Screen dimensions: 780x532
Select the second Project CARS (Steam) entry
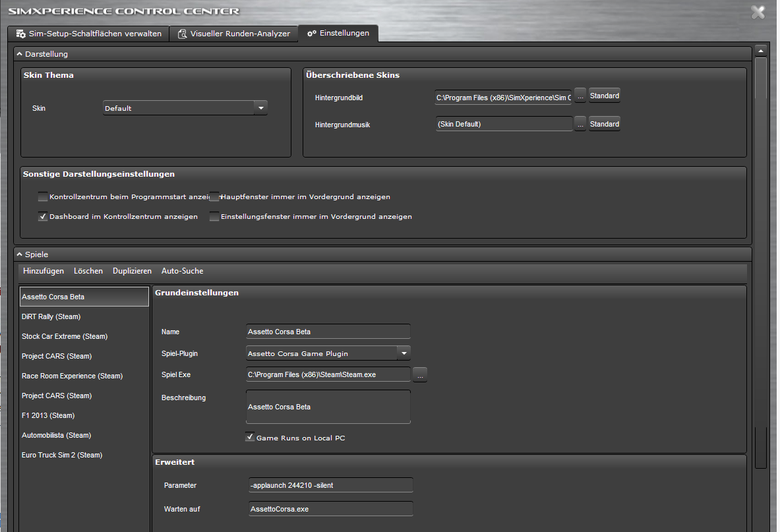tap(84, 396)
